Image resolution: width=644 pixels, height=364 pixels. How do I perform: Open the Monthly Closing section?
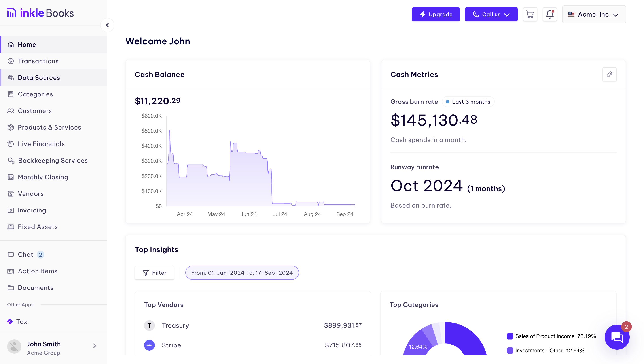tap(43, 177)
